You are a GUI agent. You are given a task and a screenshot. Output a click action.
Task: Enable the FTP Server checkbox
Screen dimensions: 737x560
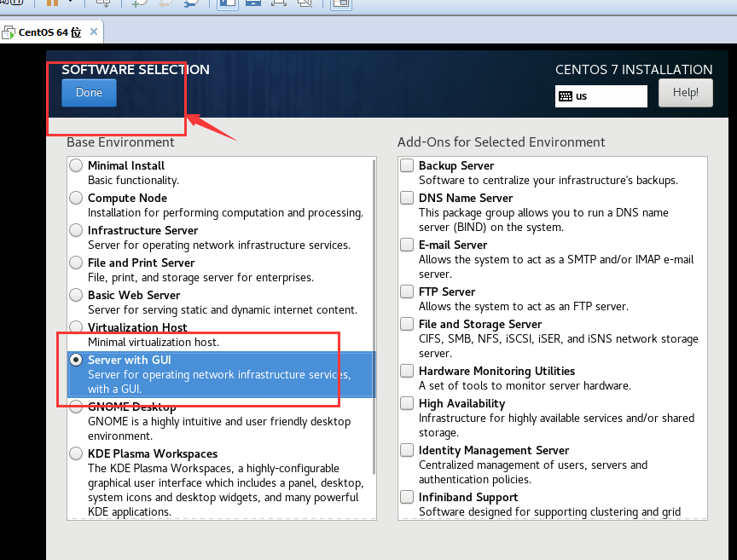[407, 292]
